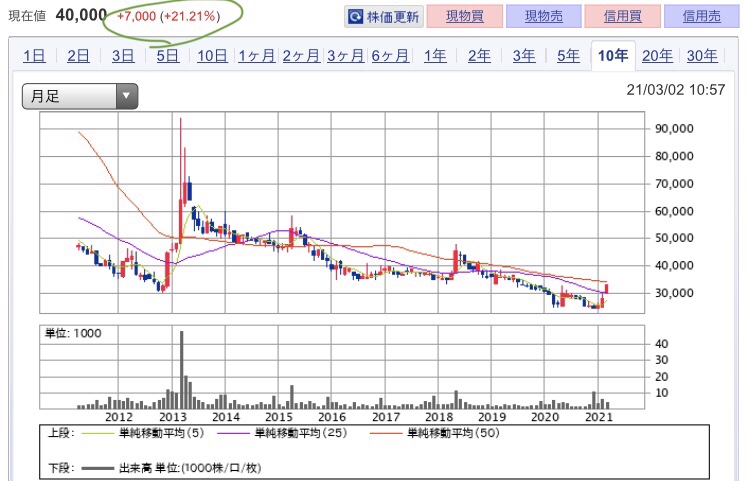Image resolution: width=749 pixels, height=481 pixels.
Task: Click the 現物売 button
Action: pyautogui.click(x=544, y=17)
